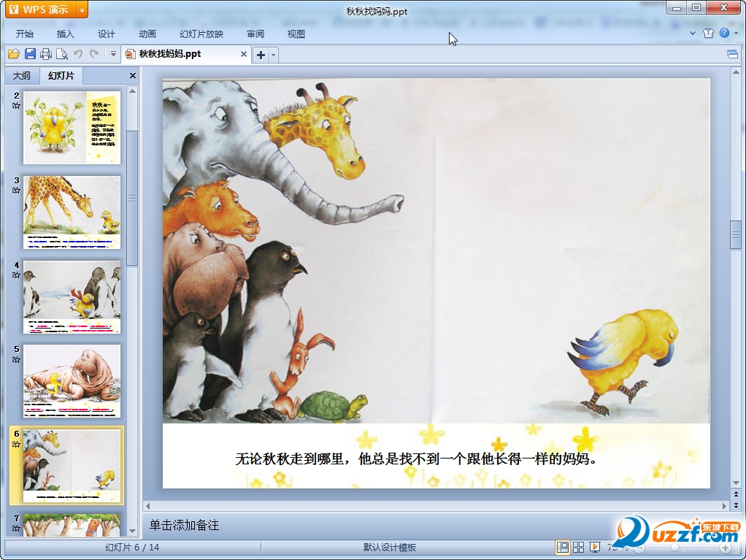Open print preview from the toolbar
Viewport: 746px width, 560px height.
62,54
